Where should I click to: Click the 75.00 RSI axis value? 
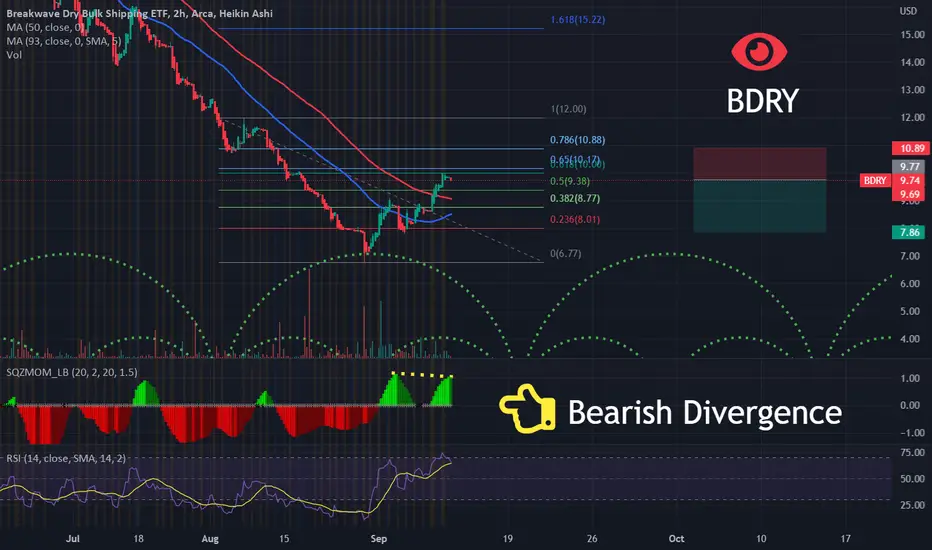(x=912, y=452)
